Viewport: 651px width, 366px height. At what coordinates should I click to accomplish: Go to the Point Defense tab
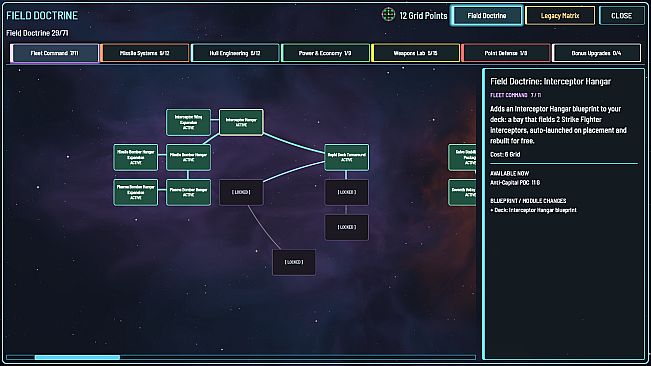[506, 53]
